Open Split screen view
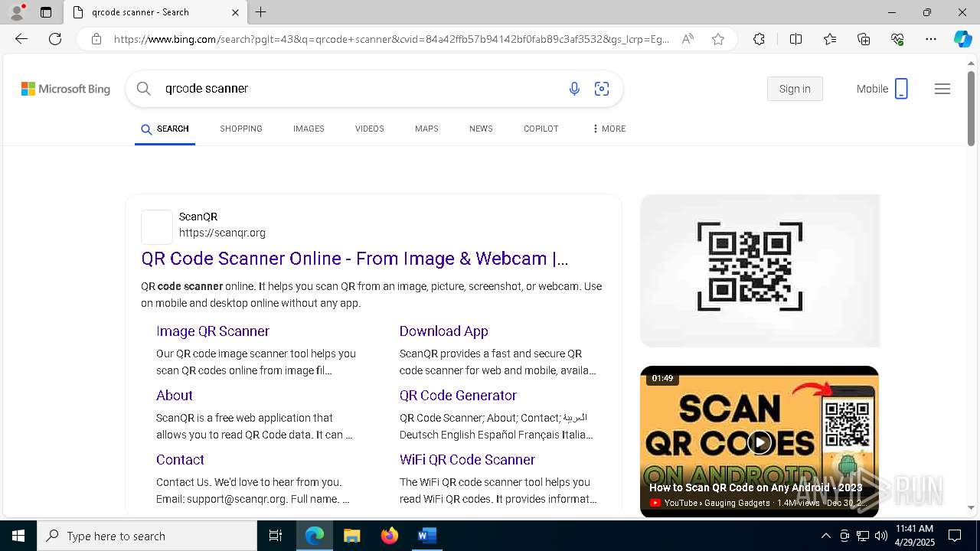Screen dimensions: 980x551 point(795,39)
